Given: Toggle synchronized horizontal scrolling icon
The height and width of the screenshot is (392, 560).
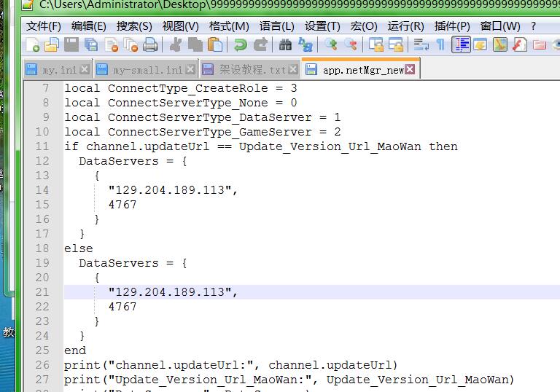Looking at the screenshot, I should pos(396,45).
